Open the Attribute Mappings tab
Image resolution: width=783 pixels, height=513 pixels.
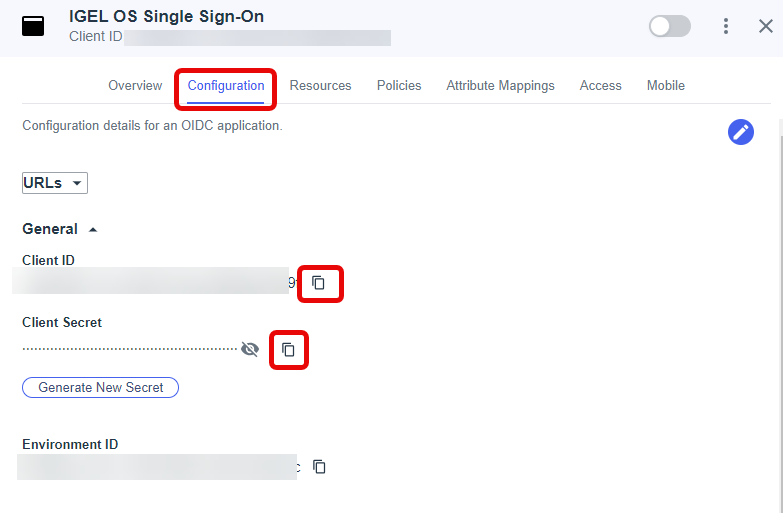tap(500, 86)
